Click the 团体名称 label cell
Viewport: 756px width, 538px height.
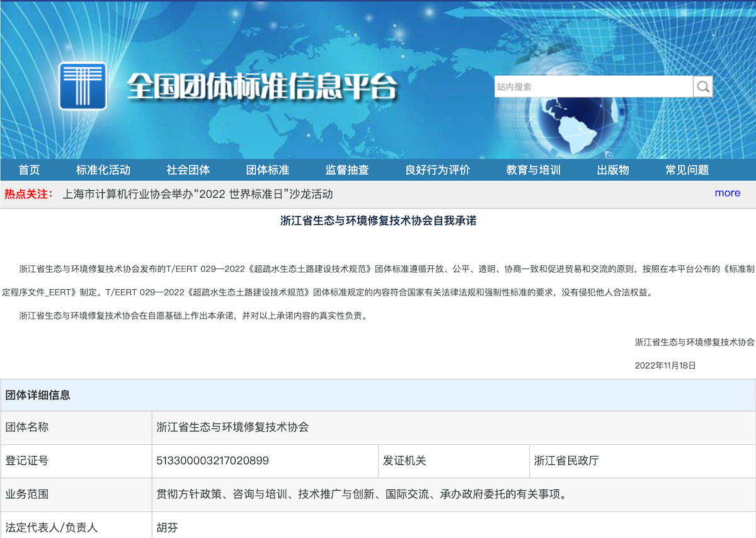point(76,428)
